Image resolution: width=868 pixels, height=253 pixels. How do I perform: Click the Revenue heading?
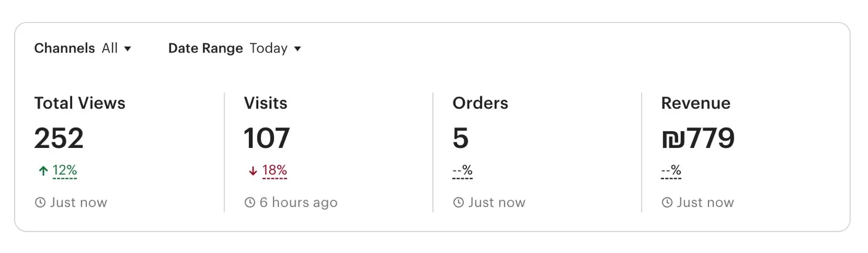point(695,103)
